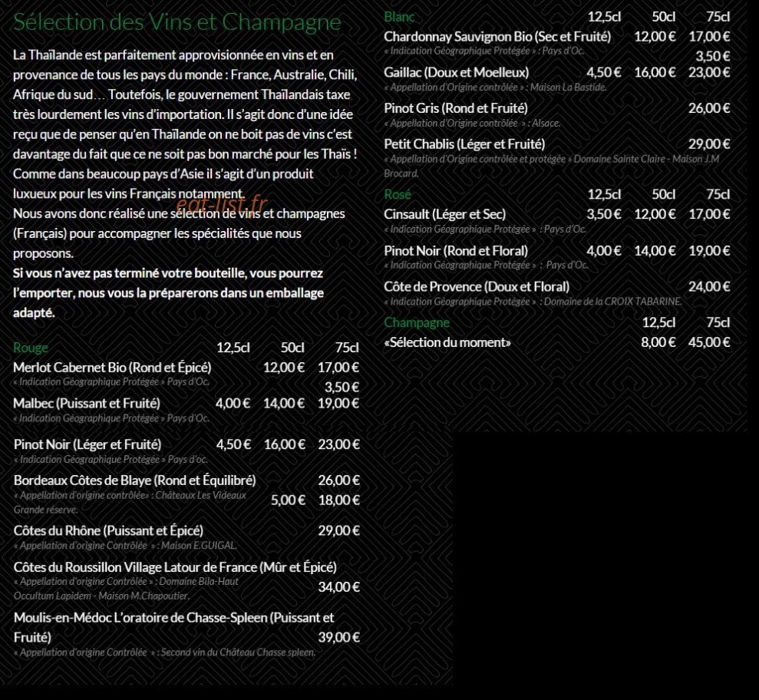Click the 19,00 € rosé Pinot Noir price
This screenshot has width=759, height=700.
pos(709,251)
